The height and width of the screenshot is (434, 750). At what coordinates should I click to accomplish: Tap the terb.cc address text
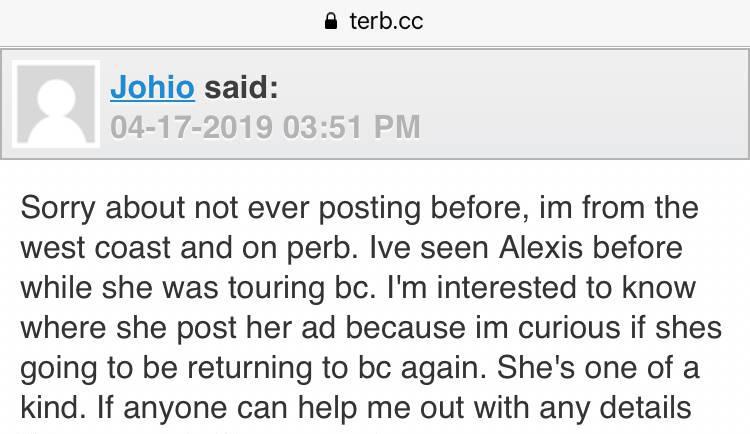[x=386, y=21]
